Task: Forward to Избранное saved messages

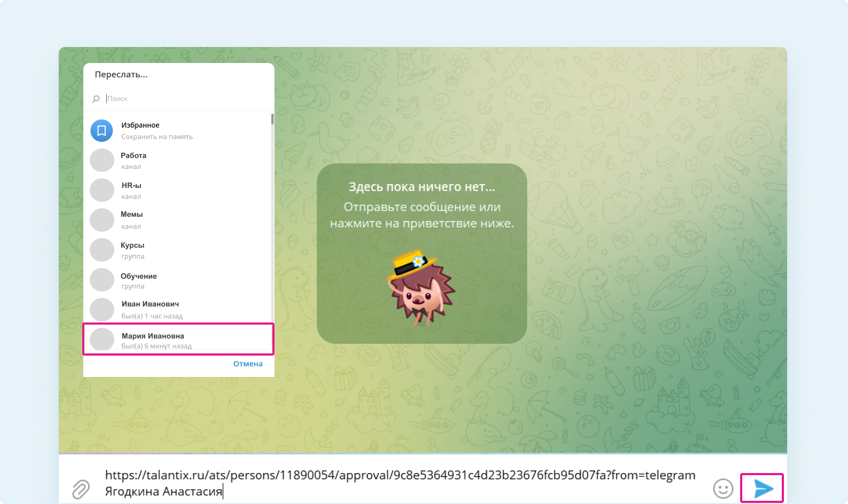Action: [178, 130]
